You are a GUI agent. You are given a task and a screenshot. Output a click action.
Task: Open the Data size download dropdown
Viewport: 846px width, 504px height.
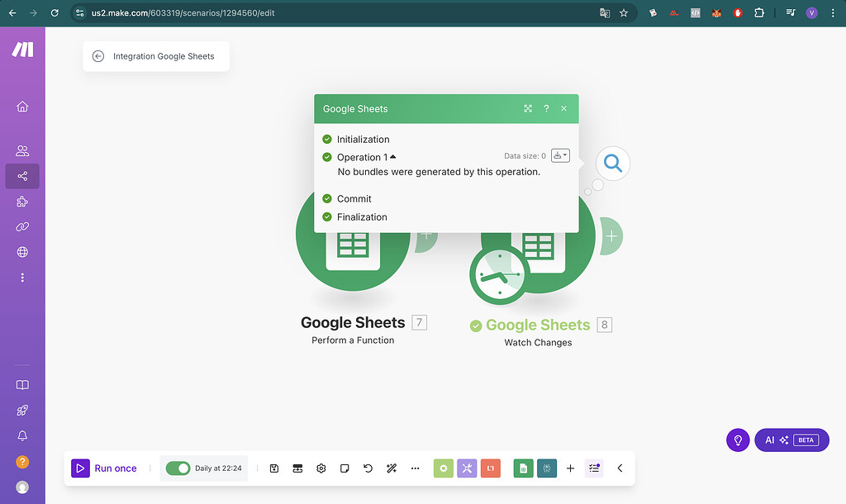[x=559, y=155]
